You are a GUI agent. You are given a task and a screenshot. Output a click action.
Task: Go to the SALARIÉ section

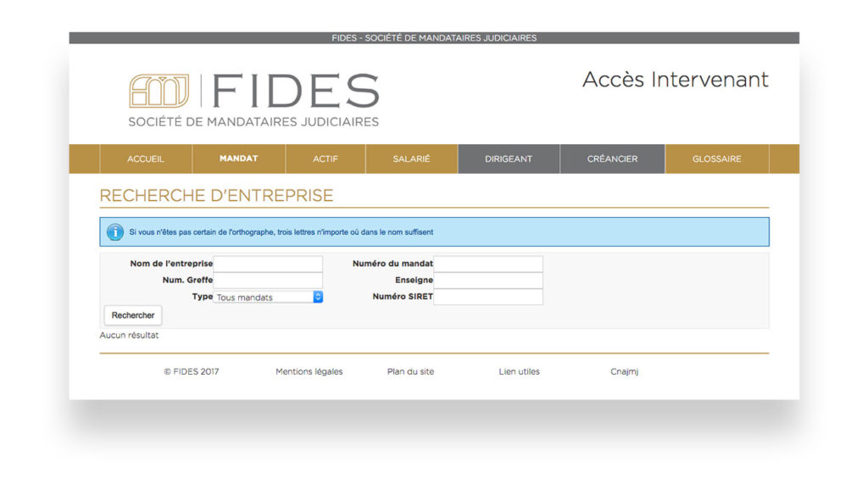click(x=411, y=159)
